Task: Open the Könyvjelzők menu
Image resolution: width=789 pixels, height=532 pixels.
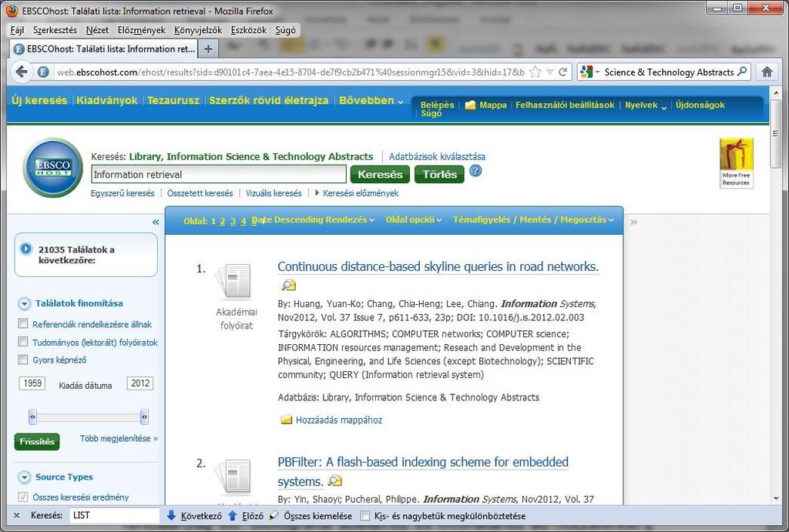Action: (198, 30)
